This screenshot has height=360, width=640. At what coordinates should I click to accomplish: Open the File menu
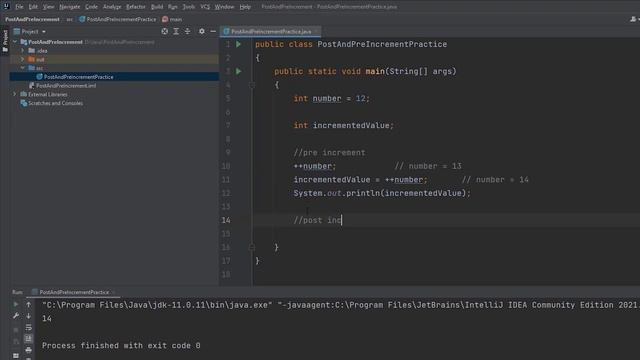click(x=19, y=7)
